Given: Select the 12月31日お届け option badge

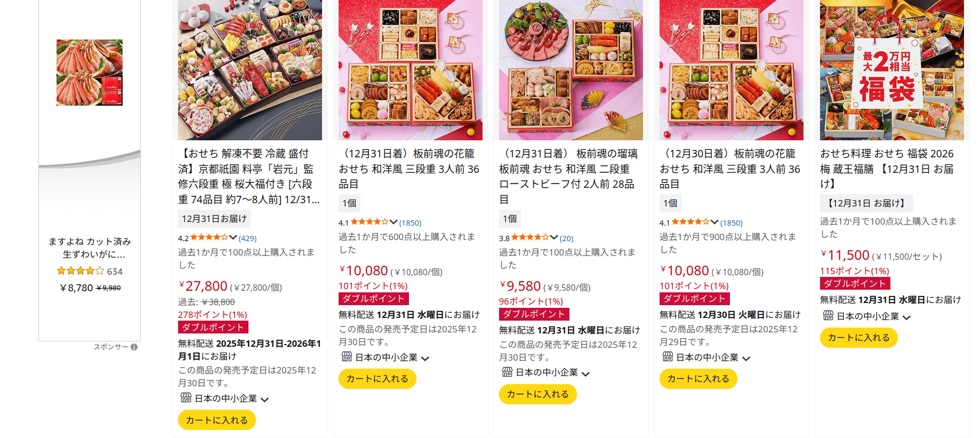Looking at the screenshot, I should tap(214, 219).
